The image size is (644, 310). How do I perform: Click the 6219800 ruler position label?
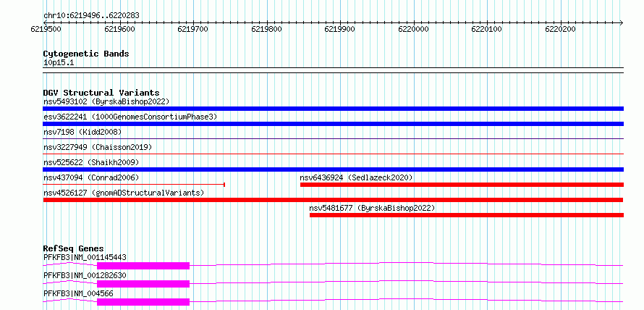point(266,29)
